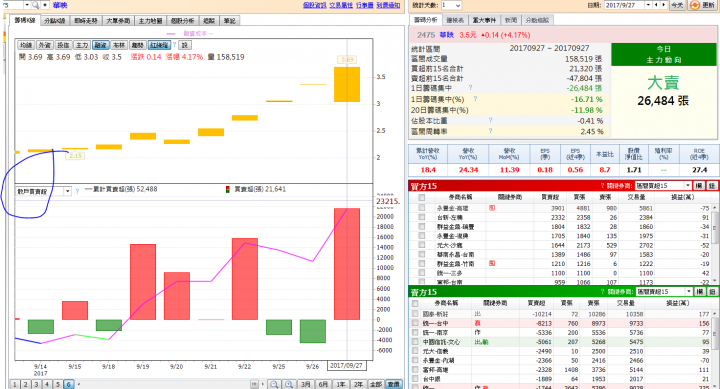Click the orange refresh update button icon
The width and height of the screenshot is (720, 389).
695,5
